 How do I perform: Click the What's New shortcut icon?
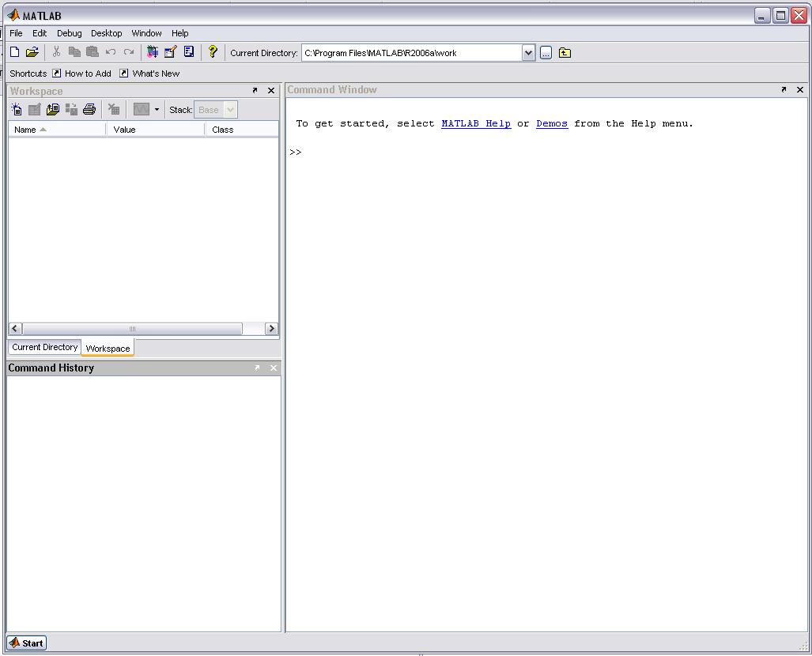pyautogui.click(x=124, y=74)
